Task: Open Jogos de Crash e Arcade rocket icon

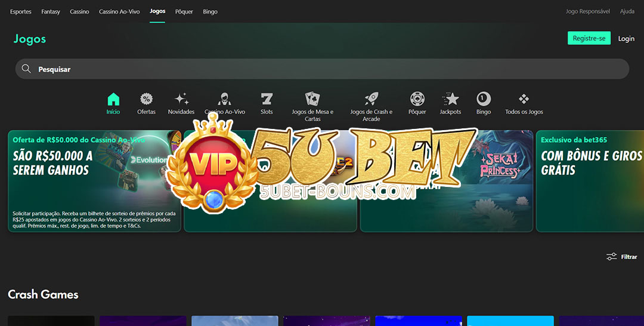Action: pos(371,99)
